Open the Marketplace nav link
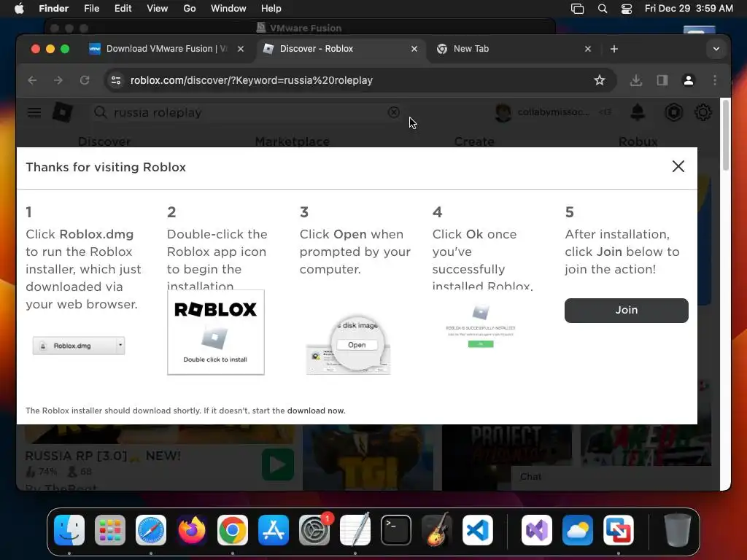Screen dimensions: 747x560 tap(292, 141)
